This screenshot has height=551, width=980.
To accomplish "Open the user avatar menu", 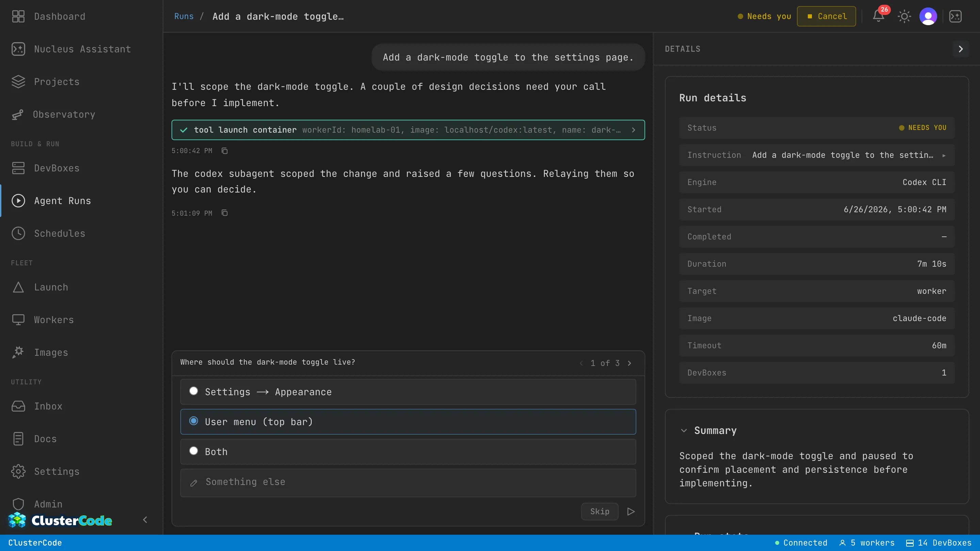I will click(928, 16).
